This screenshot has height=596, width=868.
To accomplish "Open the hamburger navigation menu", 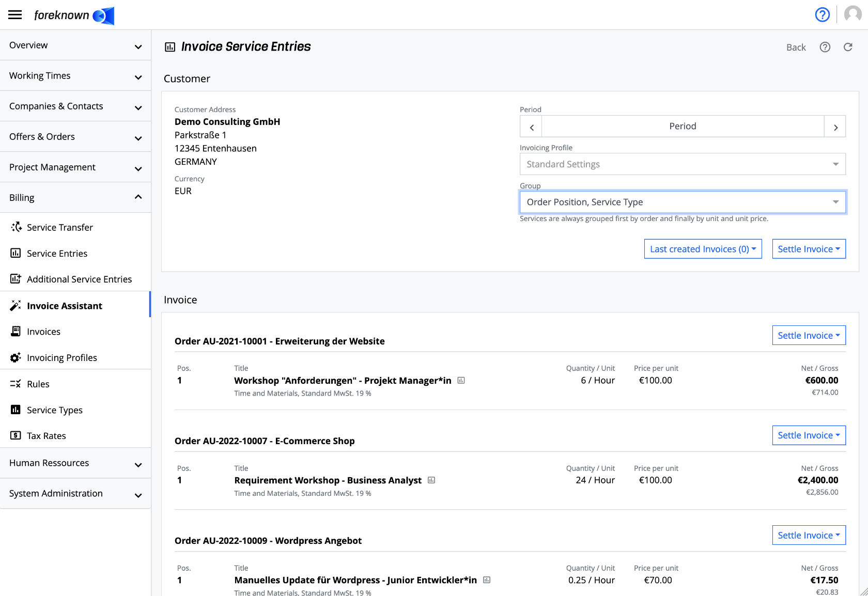I will point(15,15).
